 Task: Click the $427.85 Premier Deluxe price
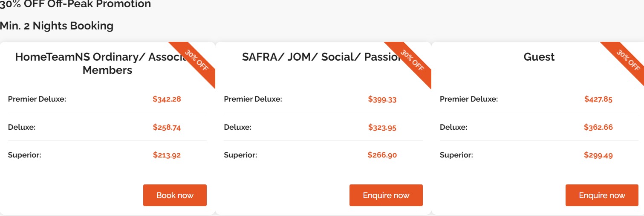(598, 99)
